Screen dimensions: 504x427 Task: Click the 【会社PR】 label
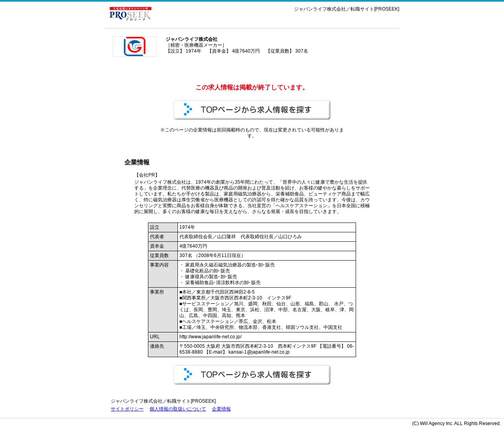pos(147,175)
